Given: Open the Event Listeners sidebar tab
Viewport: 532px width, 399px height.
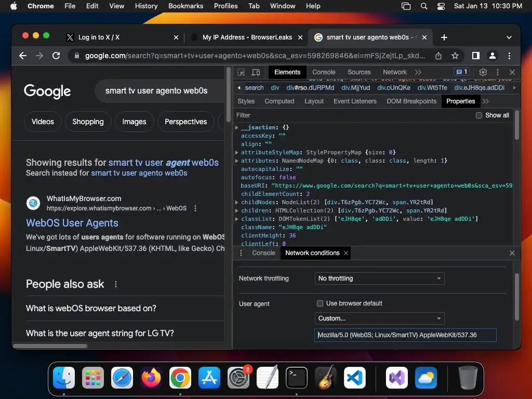Looking at the screenshot, I should 355,101.
